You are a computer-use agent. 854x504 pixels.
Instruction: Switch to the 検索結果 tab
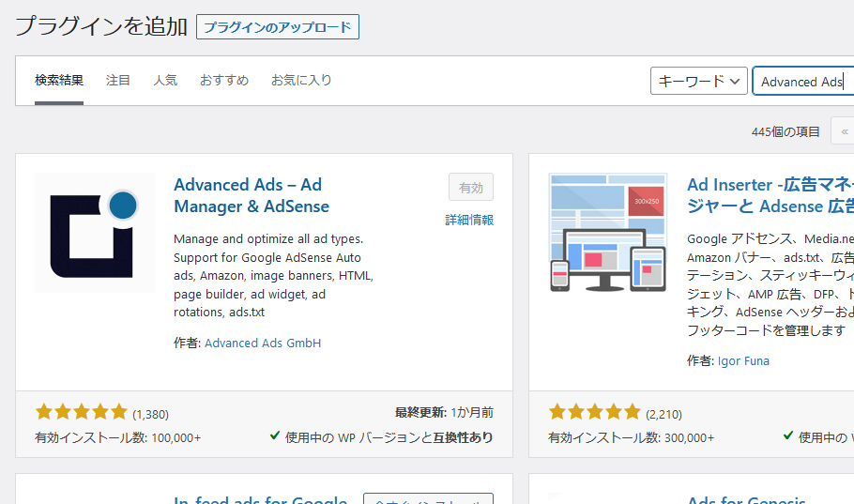coord(59,80)
